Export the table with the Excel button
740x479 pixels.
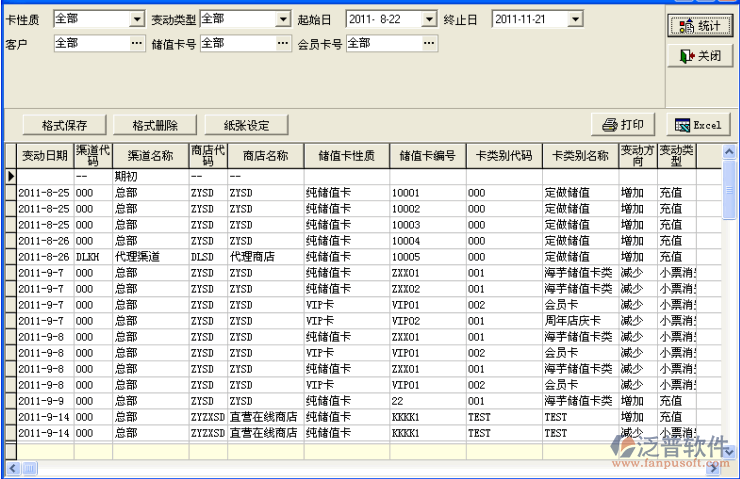pyautogui.click(x=697, y=125)
